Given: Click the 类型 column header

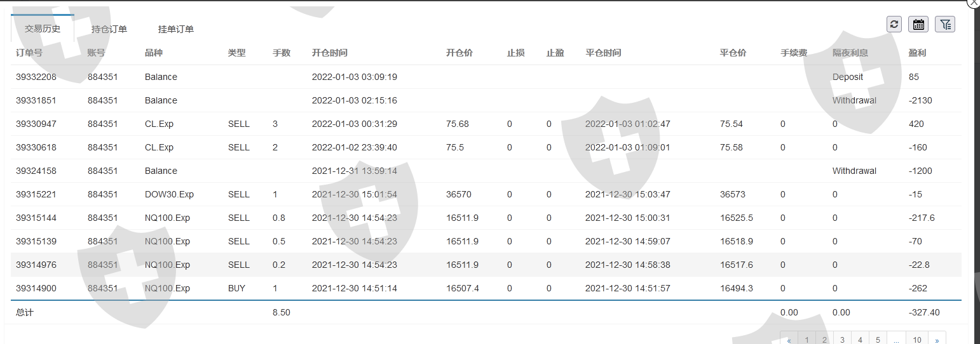Looking at the screenshot, I should click(237, 53).
